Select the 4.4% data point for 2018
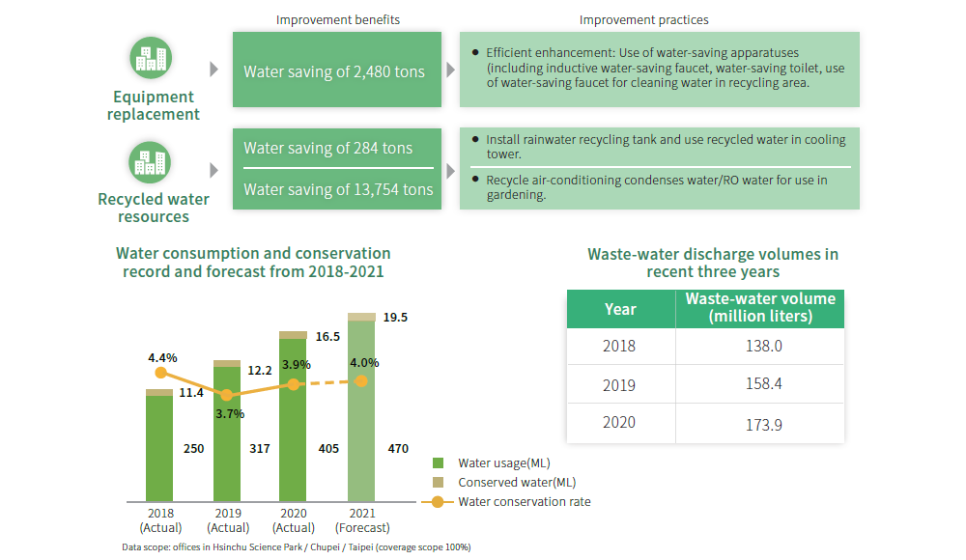 click(x=160, y=373)
